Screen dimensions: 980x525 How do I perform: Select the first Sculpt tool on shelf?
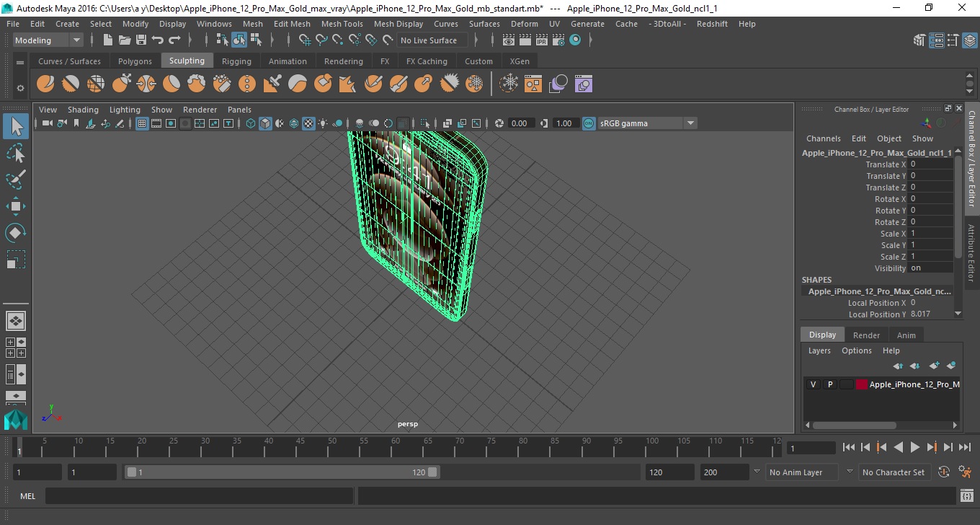click(45, 84)
